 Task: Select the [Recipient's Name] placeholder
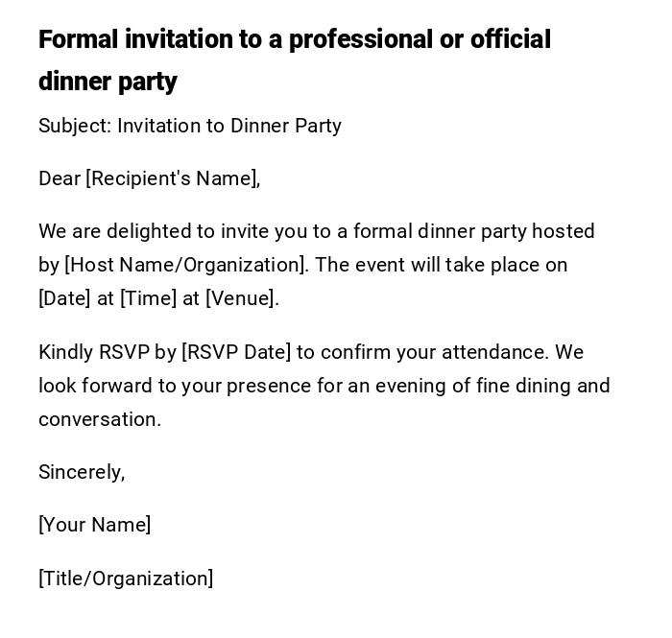(173, 178)
